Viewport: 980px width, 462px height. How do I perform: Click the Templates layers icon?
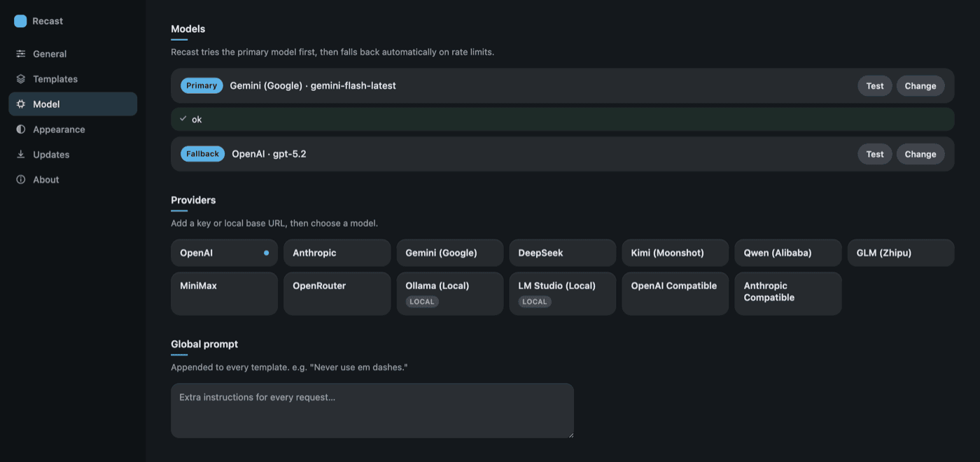click(21, 79)
